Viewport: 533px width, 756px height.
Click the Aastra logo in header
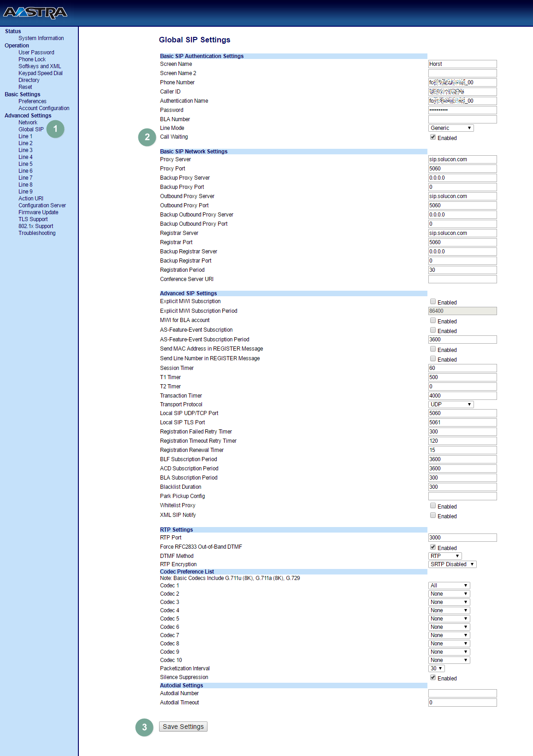click(35, 12)
